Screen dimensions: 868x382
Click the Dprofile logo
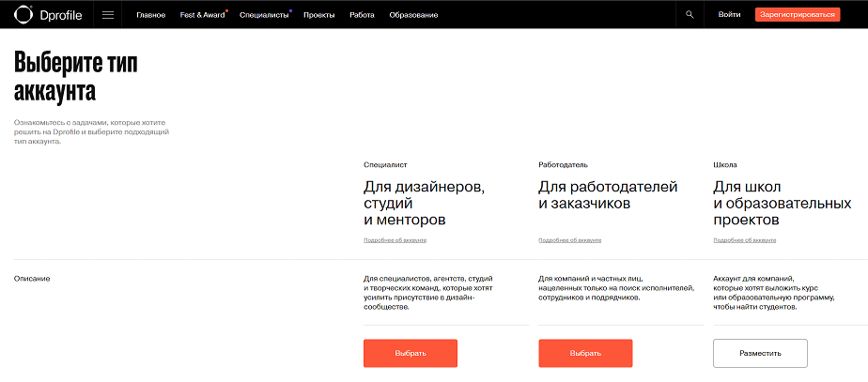48,15
